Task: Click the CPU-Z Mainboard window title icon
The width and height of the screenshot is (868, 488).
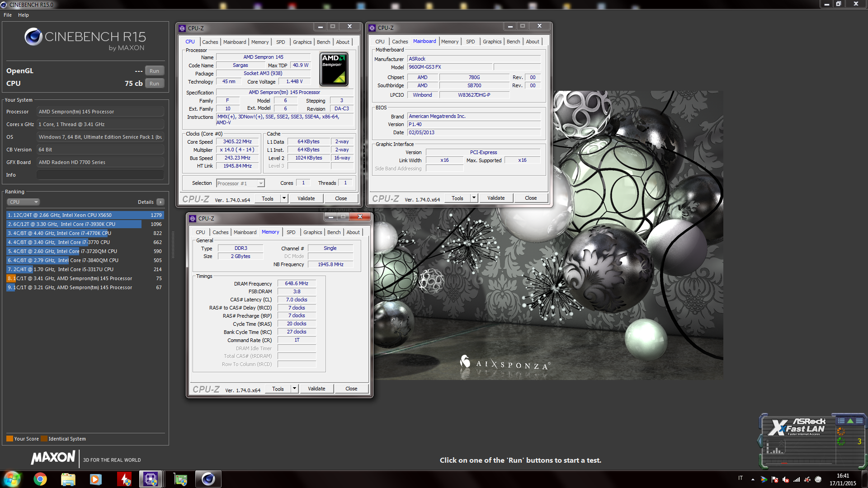Action: pos(372,28)
